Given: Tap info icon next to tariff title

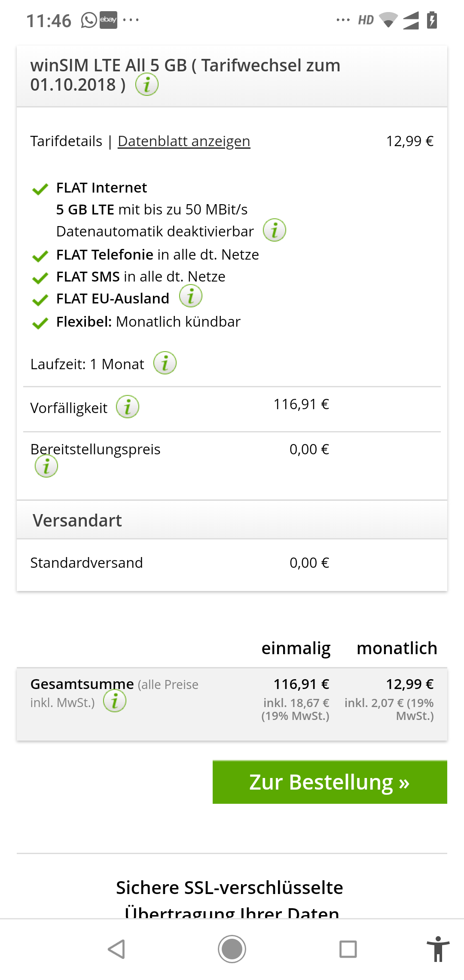Looking at the screenshot, I should click(147, 84).
